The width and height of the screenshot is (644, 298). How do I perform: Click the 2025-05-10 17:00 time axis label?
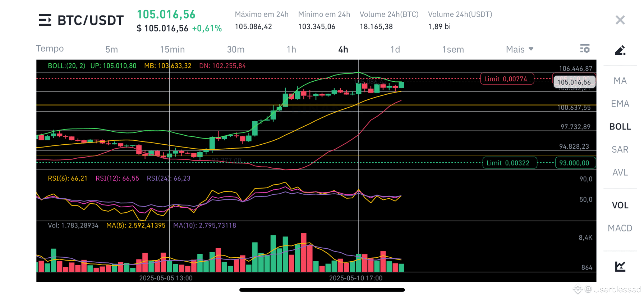[x=356, y=278]
